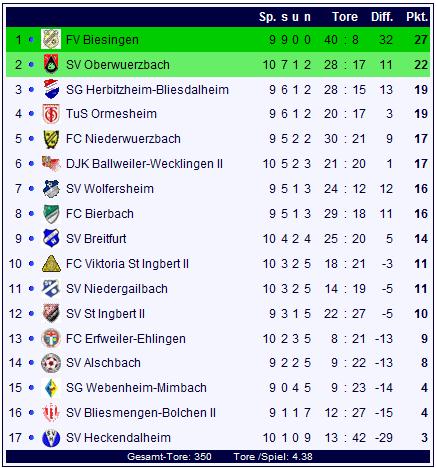This screenshot has width=437, height=468.
Task: Open the SV Breitfurt team name
Action: click(96, 239)
